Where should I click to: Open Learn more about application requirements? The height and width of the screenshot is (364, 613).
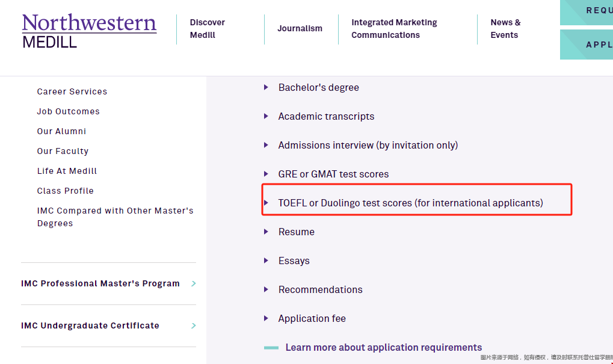point(384,348)
